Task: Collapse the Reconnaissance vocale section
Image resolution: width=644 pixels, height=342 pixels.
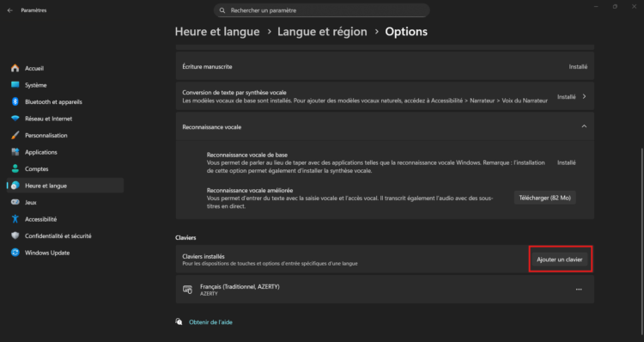Action: (x=584, y=126)
